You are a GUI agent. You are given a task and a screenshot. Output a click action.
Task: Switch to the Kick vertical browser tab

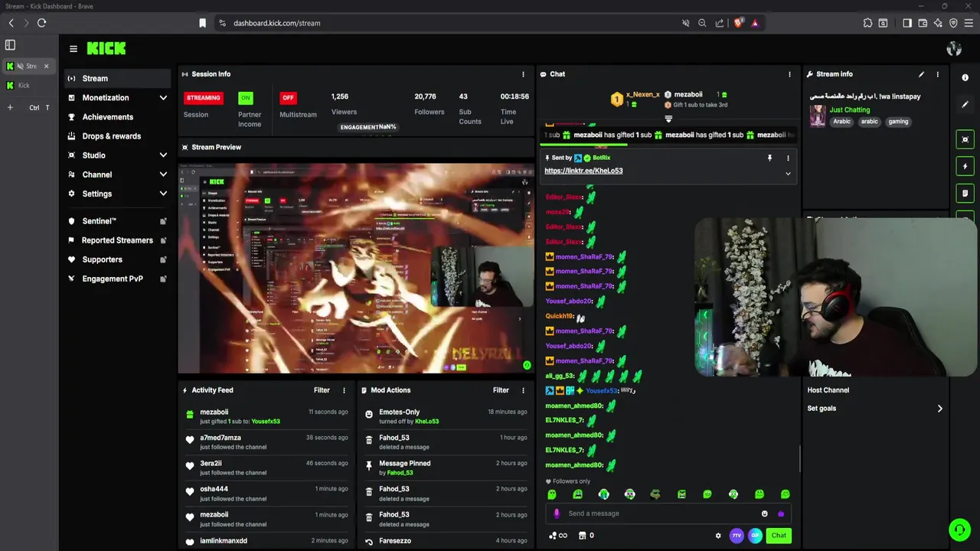click(28, 86)
